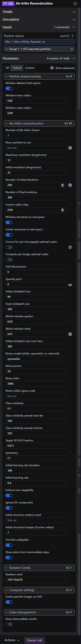81x644 pixels.
Task: Click the Actions button chevron icon
Action: (19, 638)
